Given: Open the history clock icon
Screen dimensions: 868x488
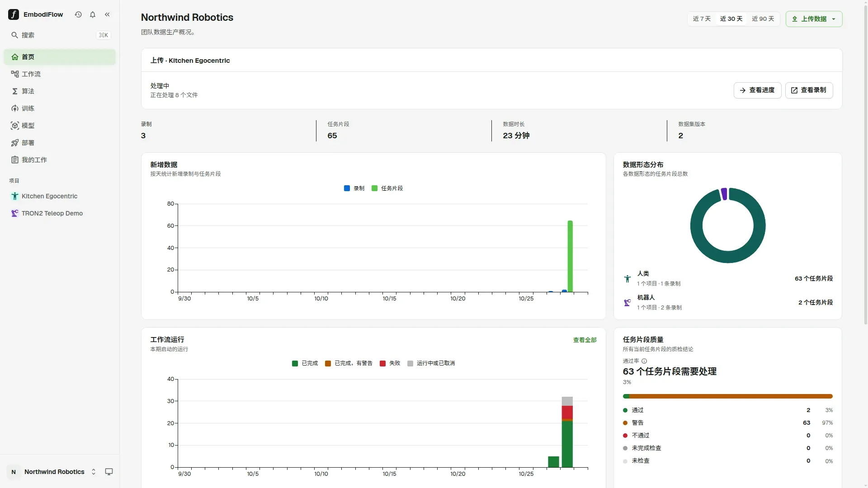Looking at the screenshot, I should (x=78, y=14).
